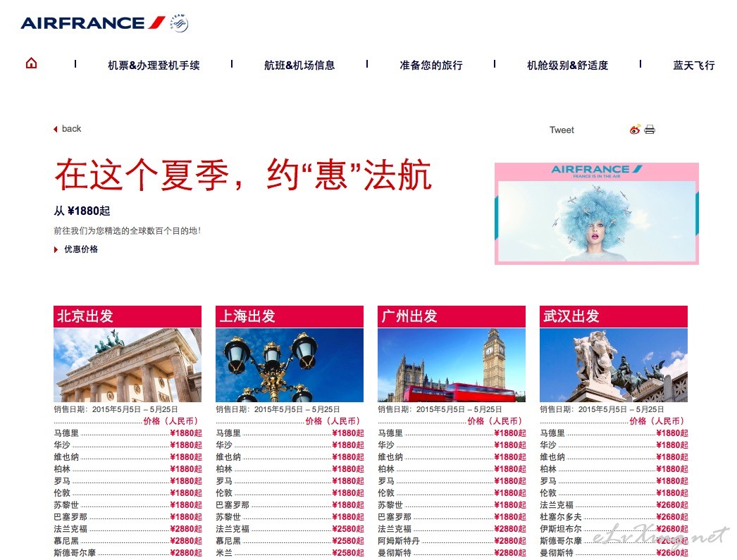This screenshot has height=560, width=737.
Task: Click the Brandenburg Gate photo under 北京出发
Action: click(x=128, y=365)
